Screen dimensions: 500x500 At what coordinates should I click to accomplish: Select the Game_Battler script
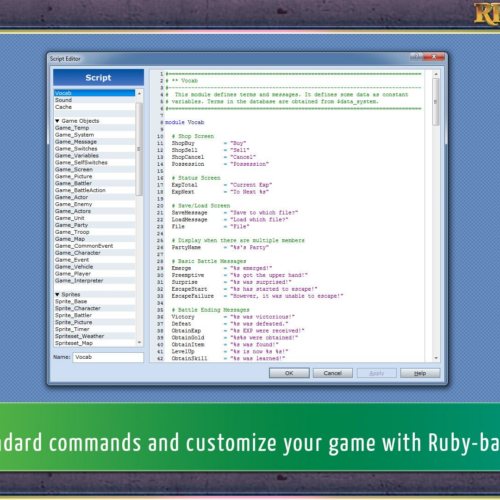tap(95, 183)
